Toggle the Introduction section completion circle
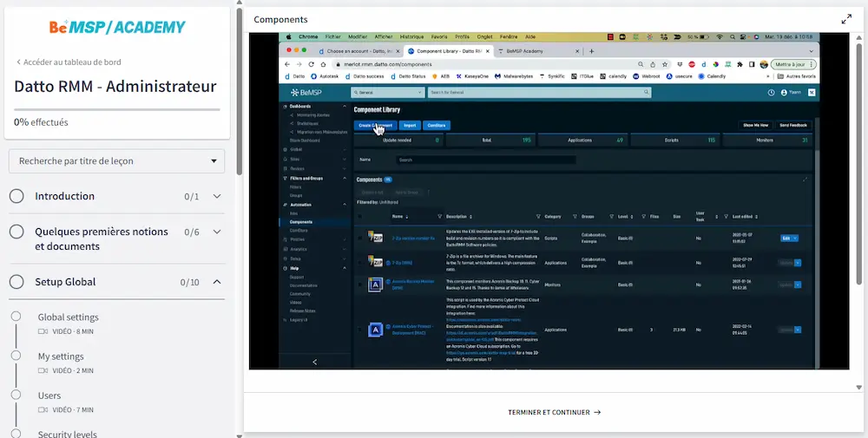The width and height of the screenshot is (868, 438). pyautogui.click(x=16, y=196)
